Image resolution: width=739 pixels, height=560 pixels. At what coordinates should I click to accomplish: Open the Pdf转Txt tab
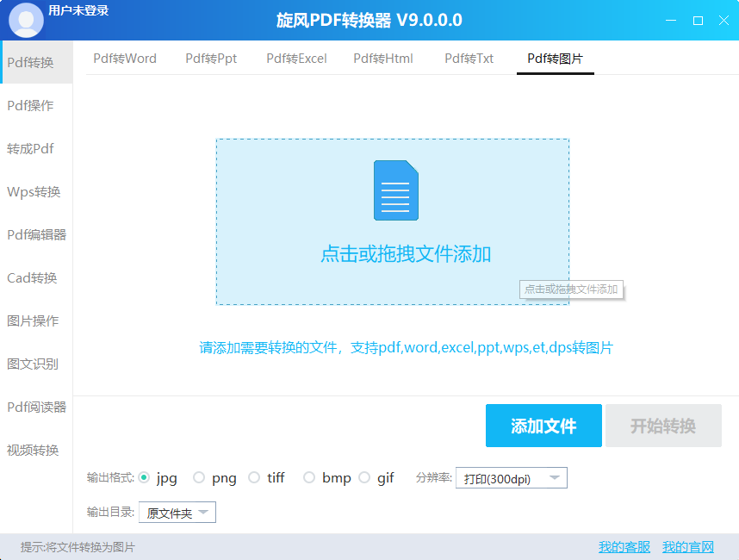pyautogui.click(x=469, y=59)
